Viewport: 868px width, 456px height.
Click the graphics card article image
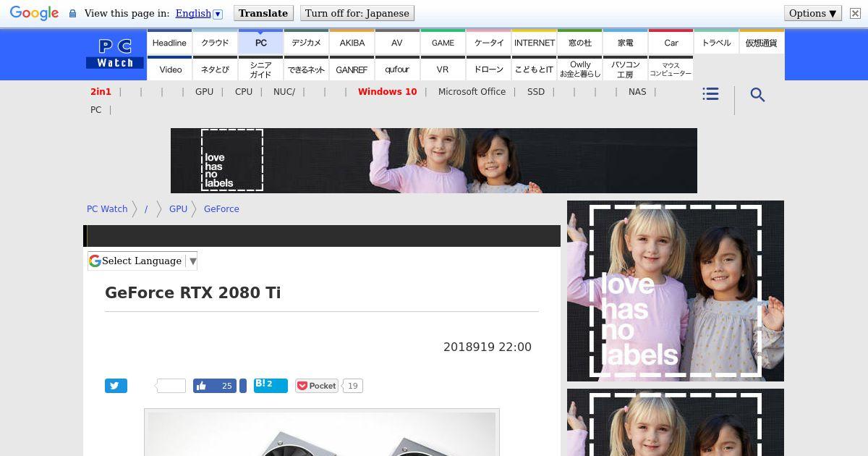(322, 432)
